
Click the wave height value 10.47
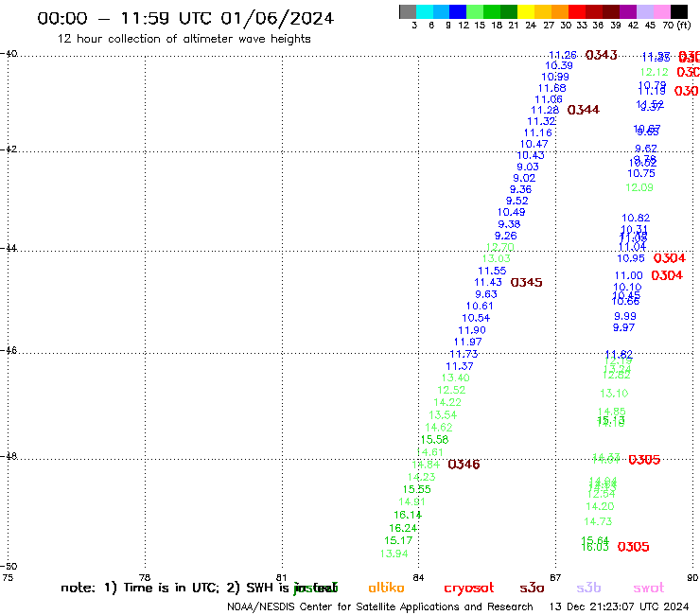coord(534,144)
